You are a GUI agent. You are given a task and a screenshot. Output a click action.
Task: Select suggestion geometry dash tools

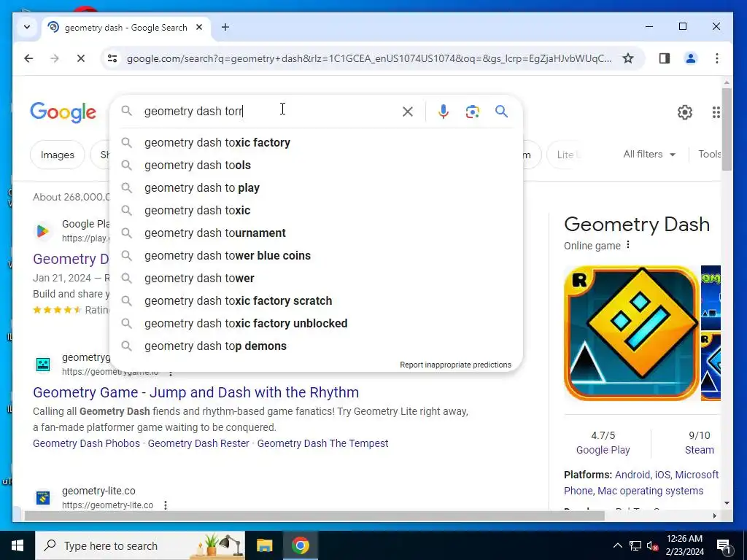click(x=317, y=166)
